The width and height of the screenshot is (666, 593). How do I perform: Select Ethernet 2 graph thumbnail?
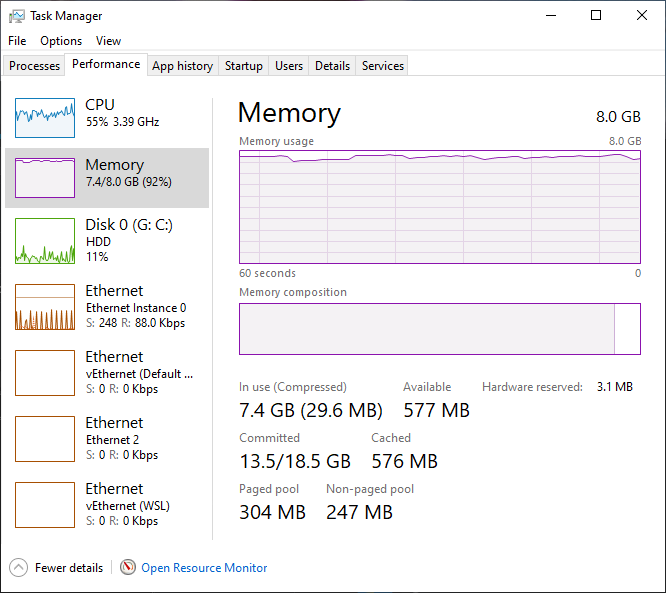coord(45,439)
